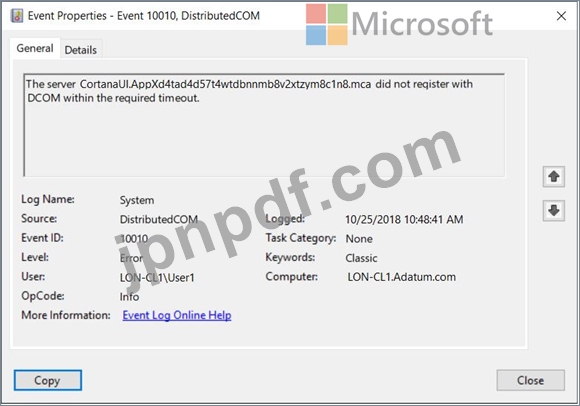This screenshot has width=580, height=406.
Task: Click the Event Properties title bar icon
Action: (17, 16)
